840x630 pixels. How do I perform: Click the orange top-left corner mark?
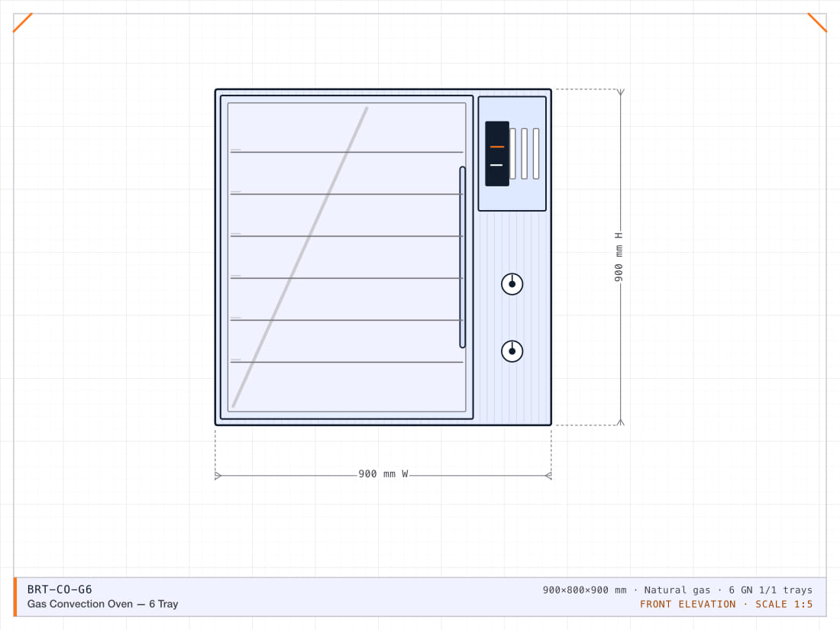click(22, 22)
